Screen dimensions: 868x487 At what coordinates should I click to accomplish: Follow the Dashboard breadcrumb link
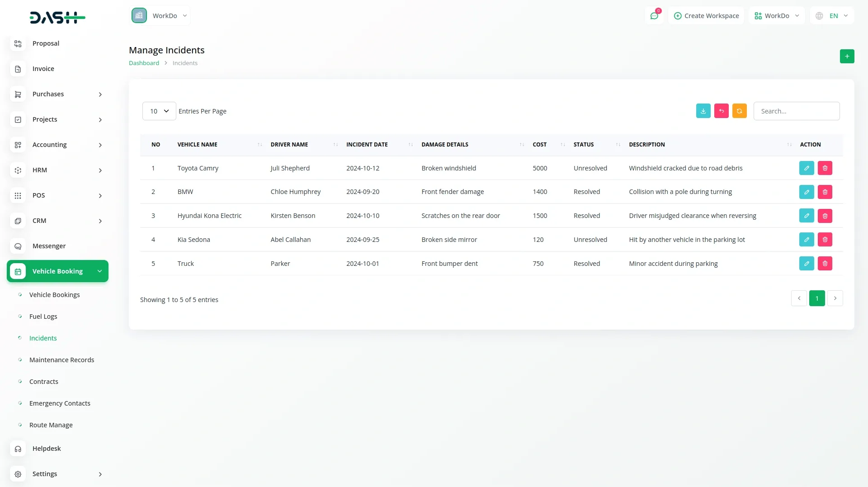144,63
